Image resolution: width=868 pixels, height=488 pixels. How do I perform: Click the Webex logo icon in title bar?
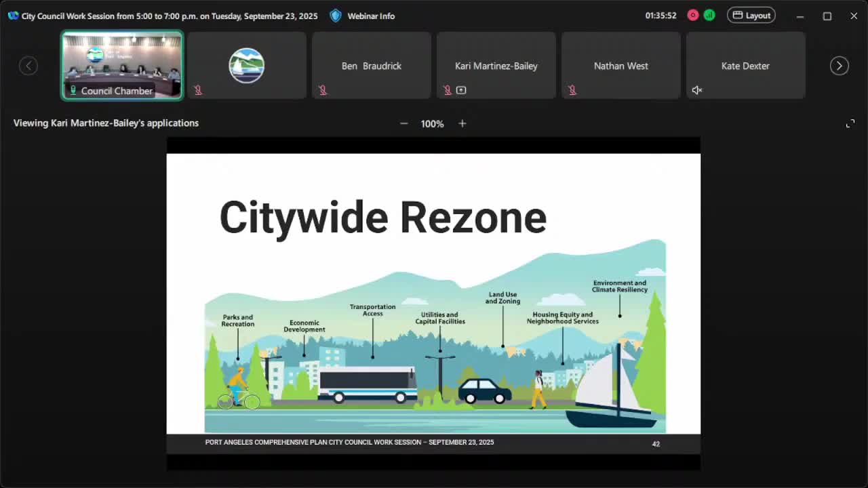click(13, 16)
